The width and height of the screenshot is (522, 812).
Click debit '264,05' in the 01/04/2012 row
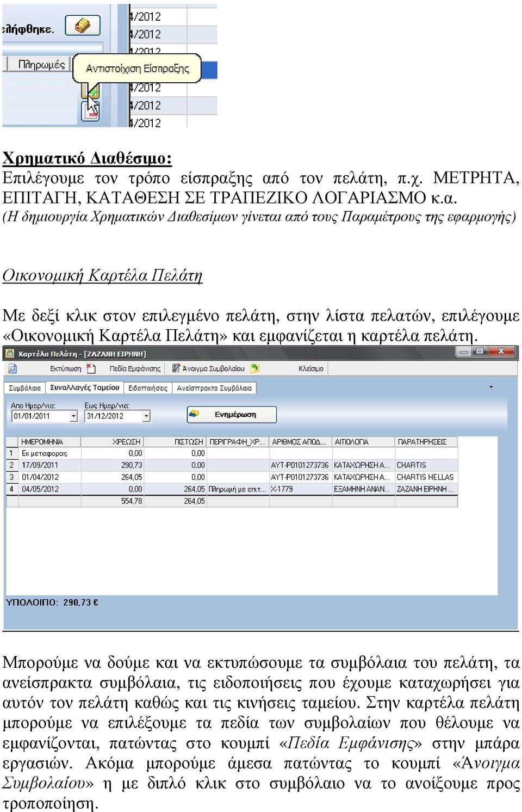[x=113, y=477]
